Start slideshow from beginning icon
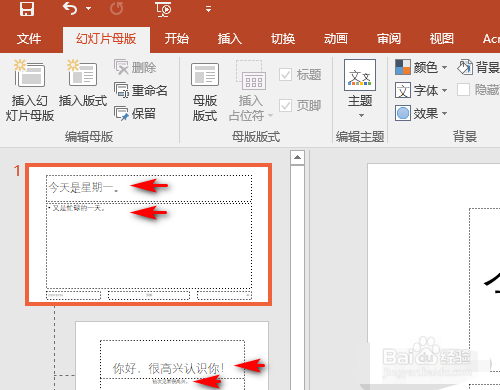Image resolution: width=500 pixels, height=390 pixels. pos(163,9)
